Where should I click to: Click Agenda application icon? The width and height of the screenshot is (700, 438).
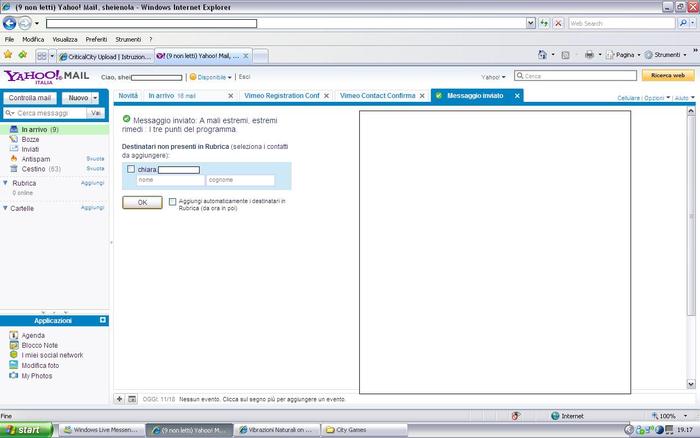(x=14, y=335)
